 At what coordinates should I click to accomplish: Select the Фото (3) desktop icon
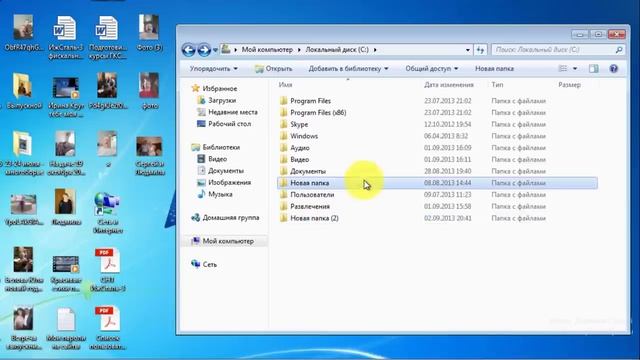click(x=149, y=33)
